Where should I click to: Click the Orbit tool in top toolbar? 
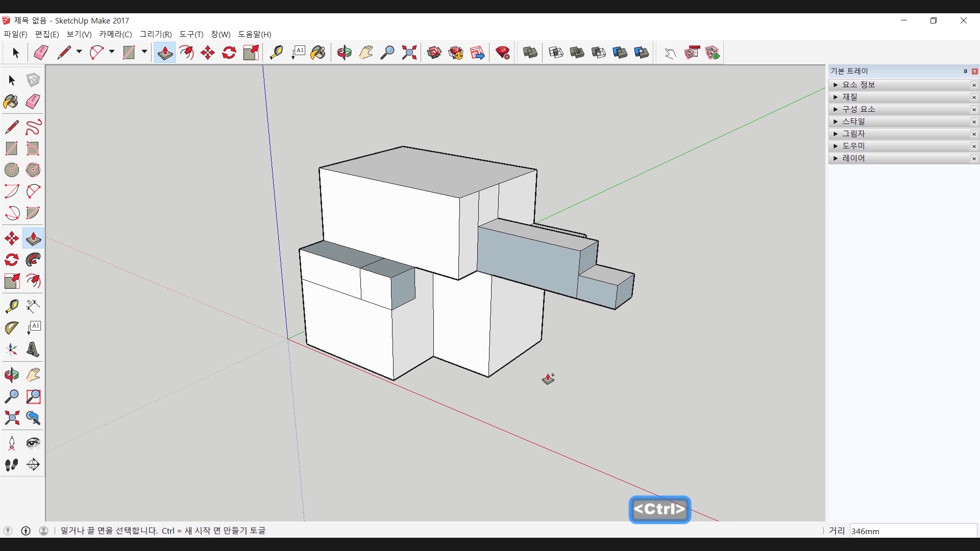click(344, 53)
